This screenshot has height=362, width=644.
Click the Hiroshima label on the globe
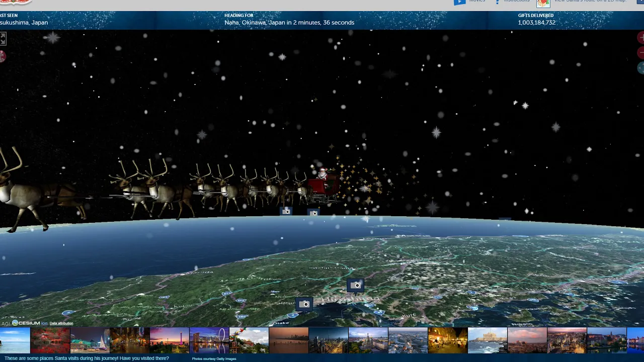pyautogui.click(x=350, y=299)
